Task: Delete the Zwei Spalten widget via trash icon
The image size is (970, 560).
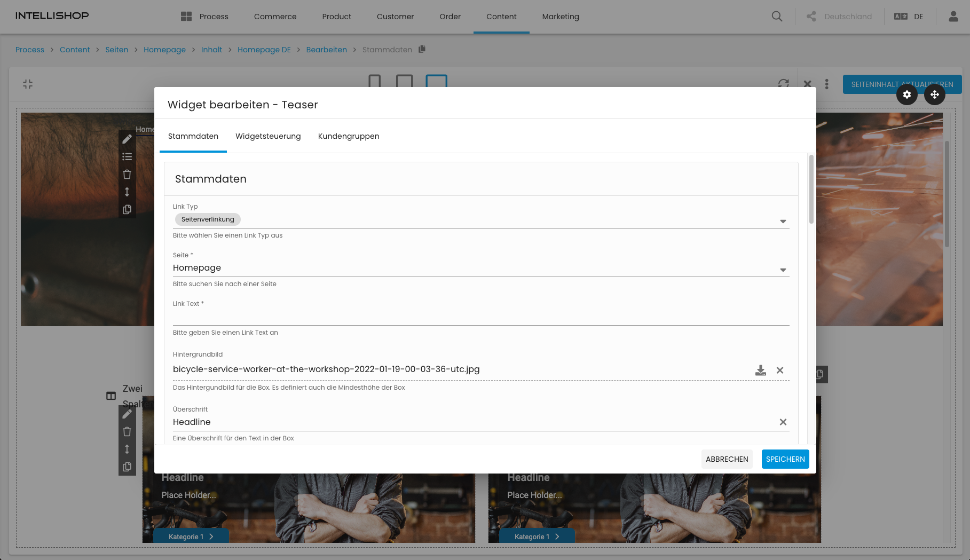Action: click(127, 431)
